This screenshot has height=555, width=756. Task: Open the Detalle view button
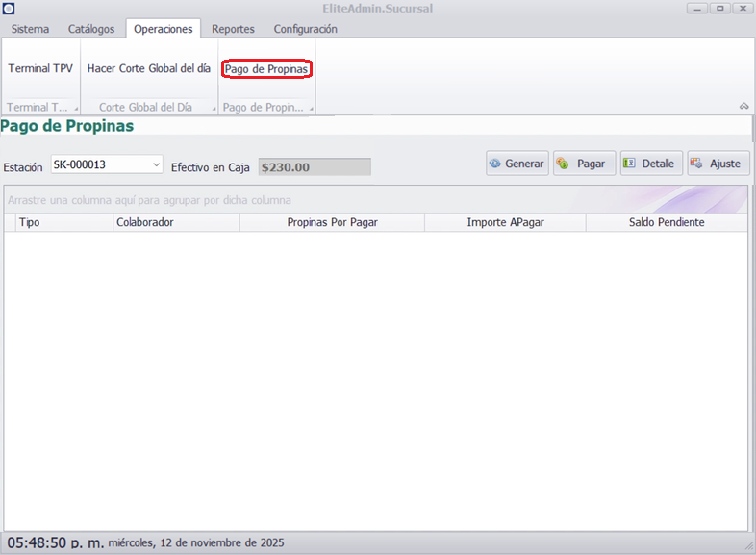(x=651, y=164)
